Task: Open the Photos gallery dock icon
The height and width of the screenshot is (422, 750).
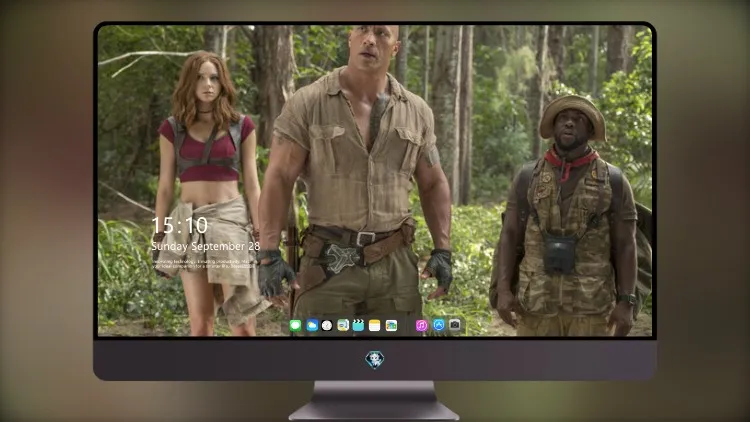Action: coord(391,326)
